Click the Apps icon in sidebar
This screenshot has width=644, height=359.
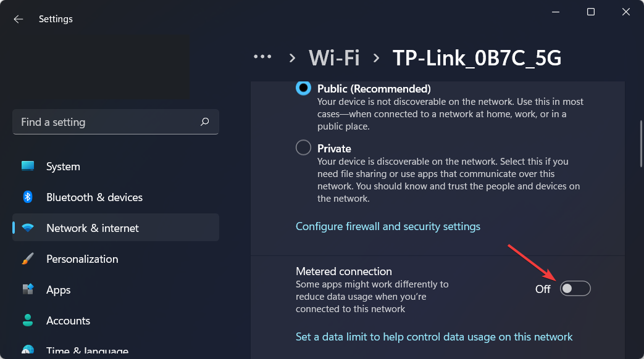28,290
